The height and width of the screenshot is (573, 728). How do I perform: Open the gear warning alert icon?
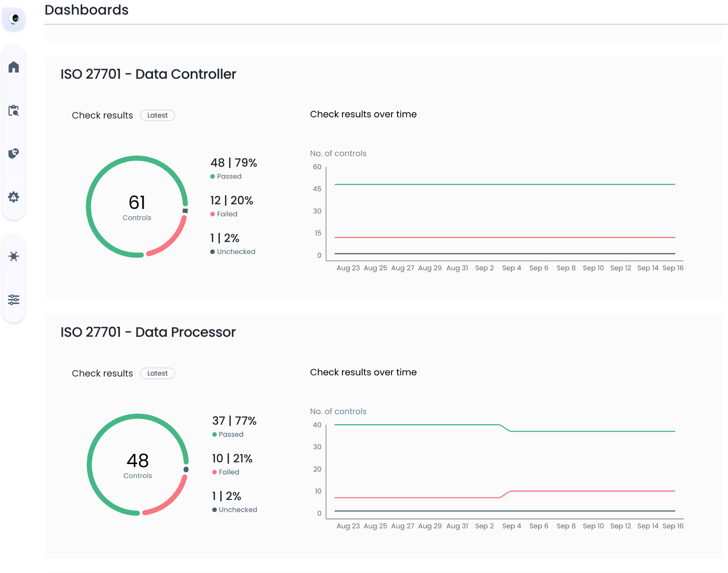click(14, 197)
